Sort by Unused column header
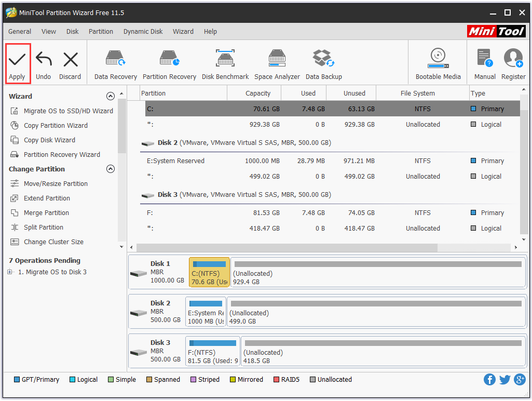 351,93
